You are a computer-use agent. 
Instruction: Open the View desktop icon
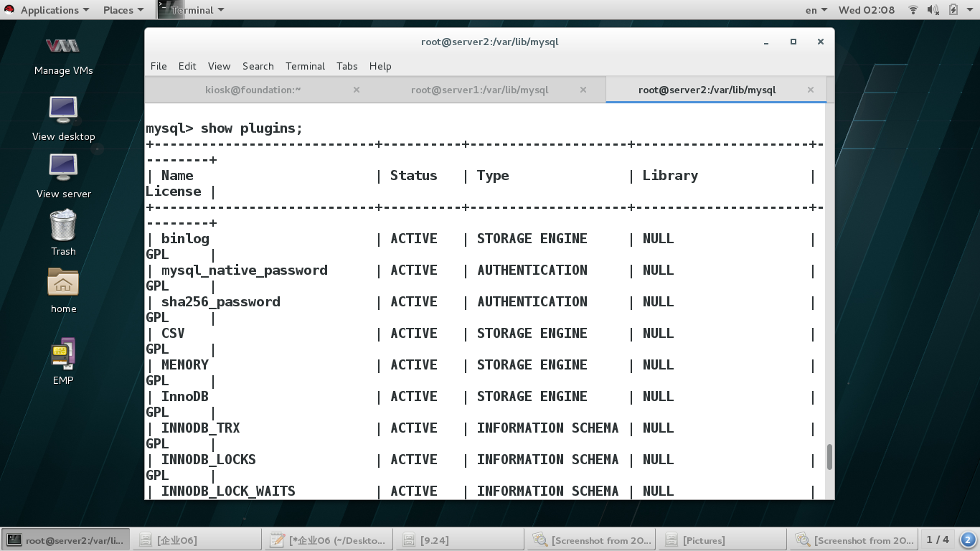63,119
